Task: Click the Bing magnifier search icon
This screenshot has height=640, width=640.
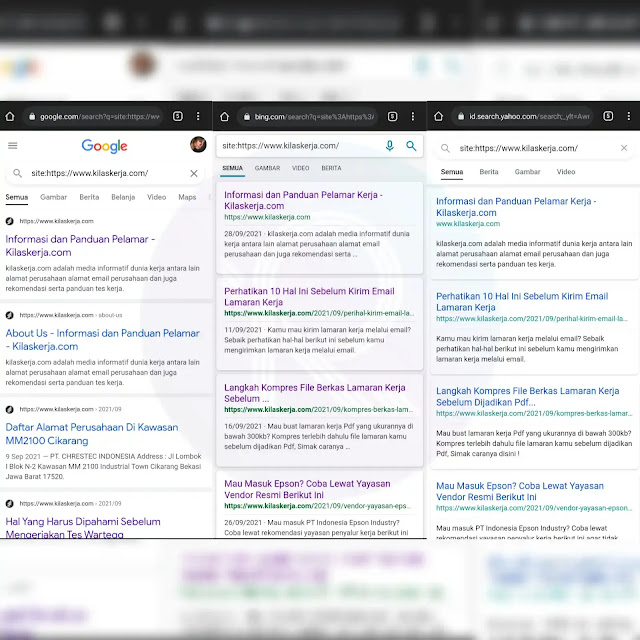Action: point(411,146)
